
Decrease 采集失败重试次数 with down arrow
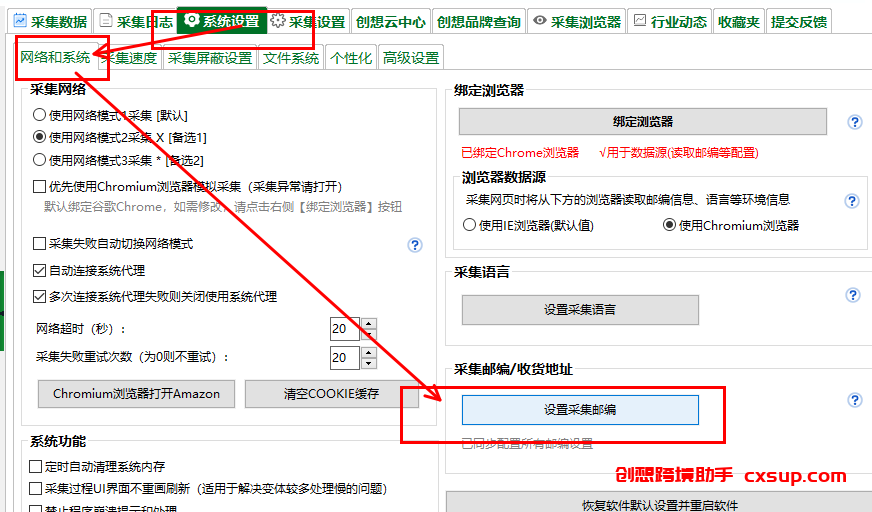tap(369, 364)
